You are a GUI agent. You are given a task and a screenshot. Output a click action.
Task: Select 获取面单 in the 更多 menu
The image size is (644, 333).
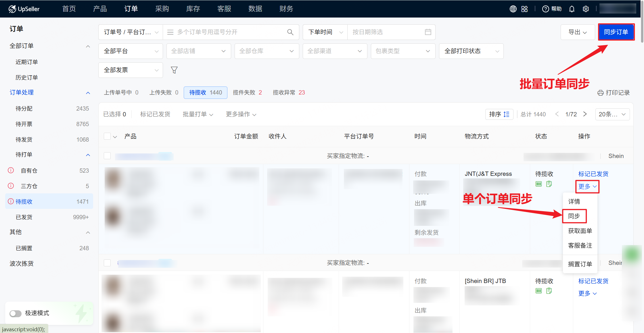pos(580,231)
